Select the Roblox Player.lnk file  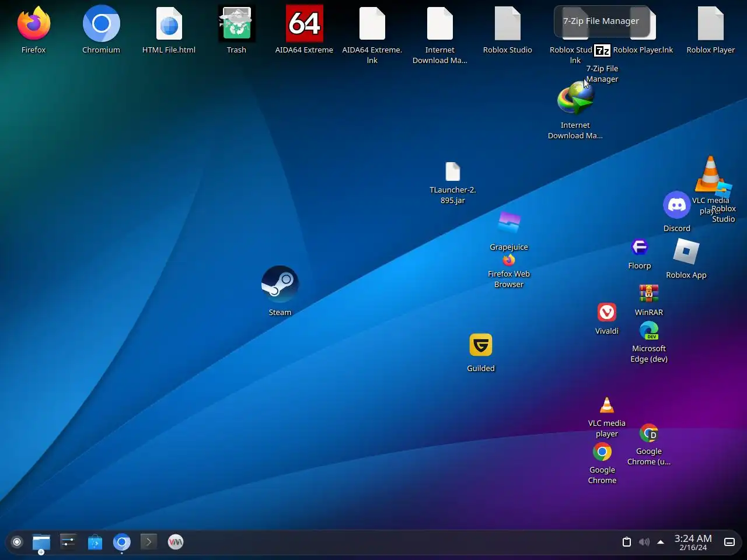coord(643,50)
